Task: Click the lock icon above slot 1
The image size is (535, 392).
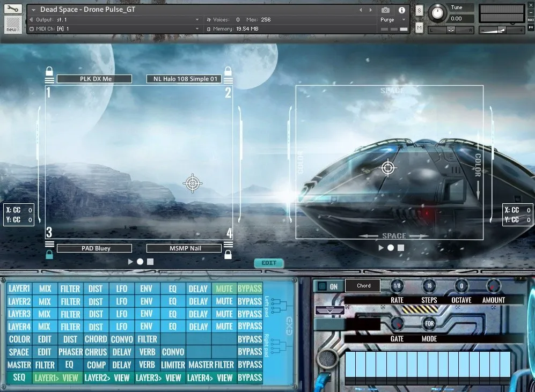Action: tap(49, 71)
